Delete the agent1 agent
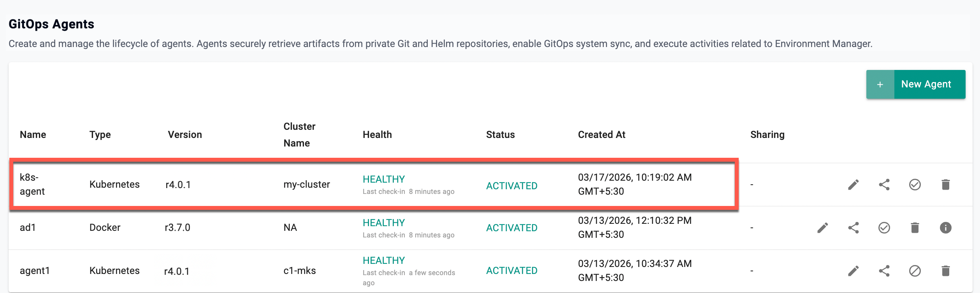The image size is (980, 293). (945, 271)
